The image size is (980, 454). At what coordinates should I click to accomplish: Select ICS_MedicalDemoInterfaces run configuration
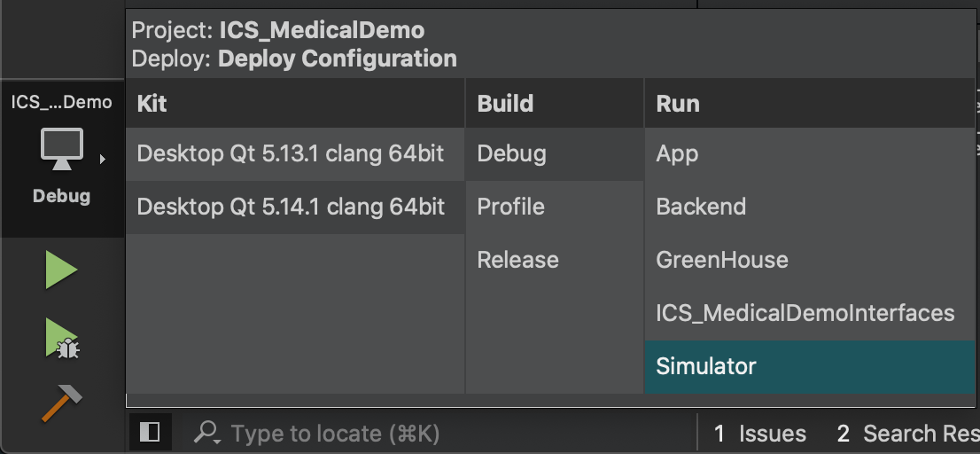pos(809,313)
